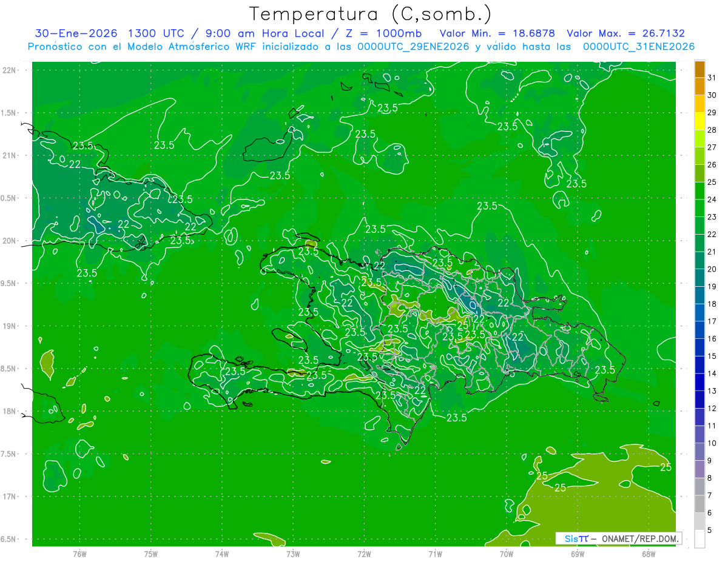Click the '72W' longitude label
Image resolution: width=728 pixels, height=562 pixels.
(x=364, y=554)
